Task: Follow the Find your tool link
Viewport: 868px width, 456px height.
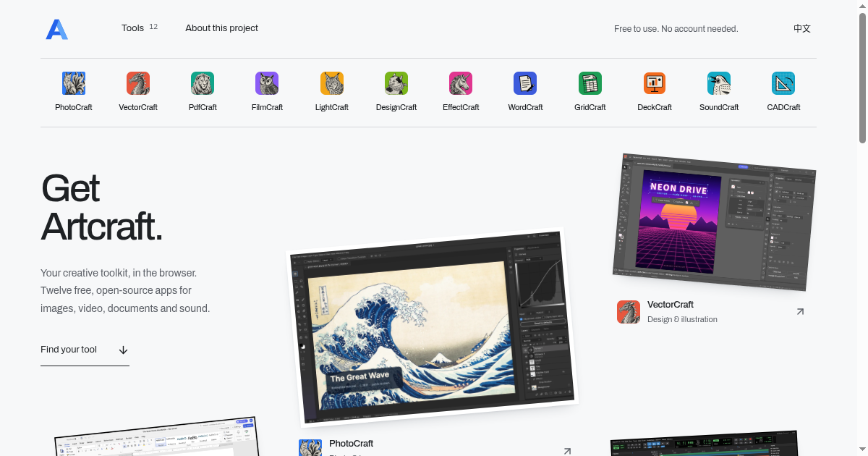Action: pos(85,350)
